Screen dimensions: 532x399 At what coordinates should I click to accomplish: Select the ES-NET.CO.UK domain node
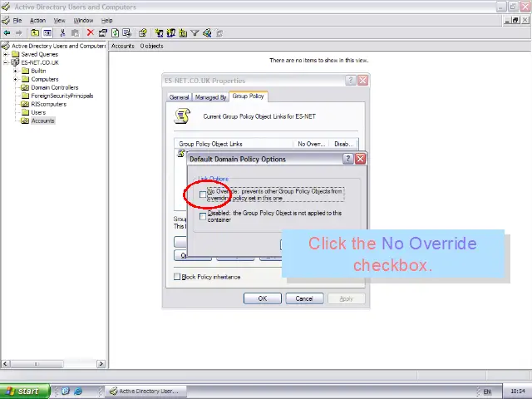40,62
